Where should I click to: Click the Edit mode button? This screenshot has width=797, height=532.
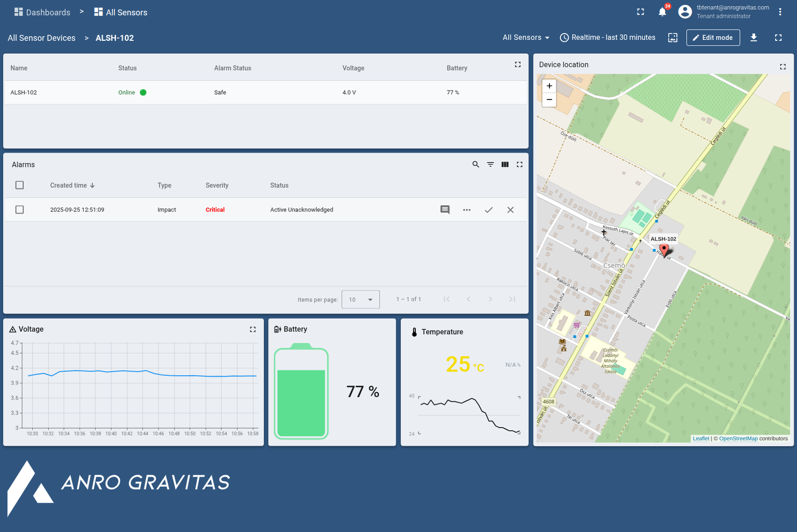pos(713,37)
